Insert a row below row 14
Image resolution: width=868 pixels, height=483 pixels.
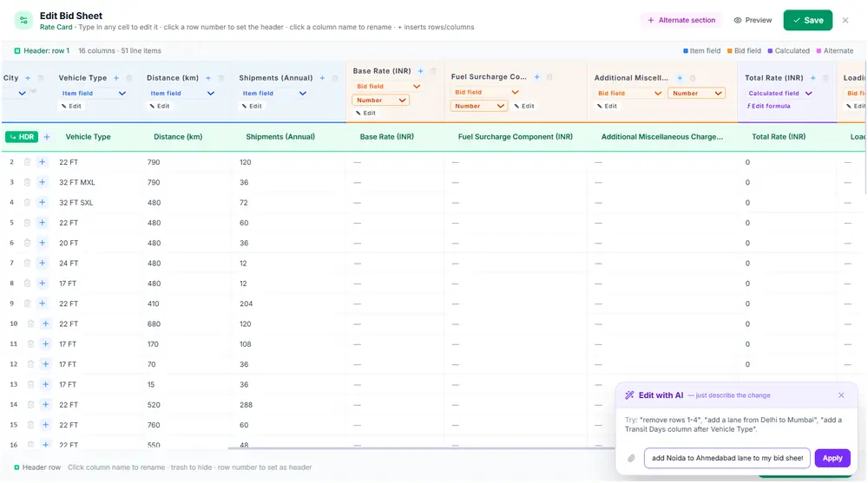click(x=45, y=404)
